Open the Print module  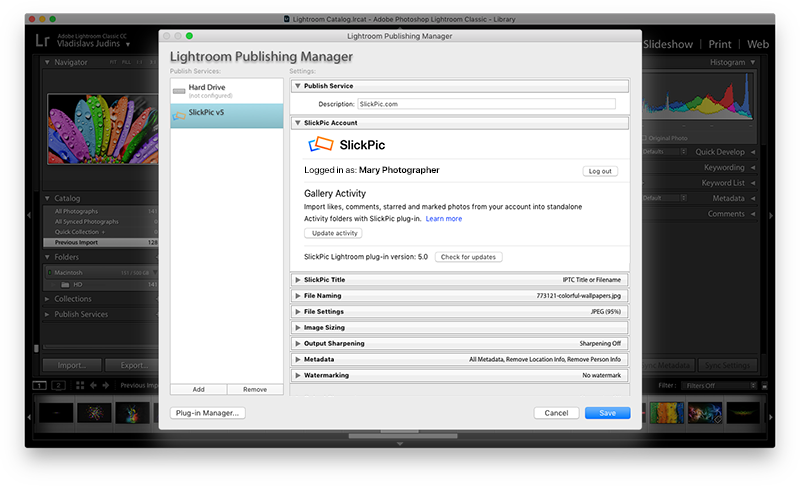719,44
